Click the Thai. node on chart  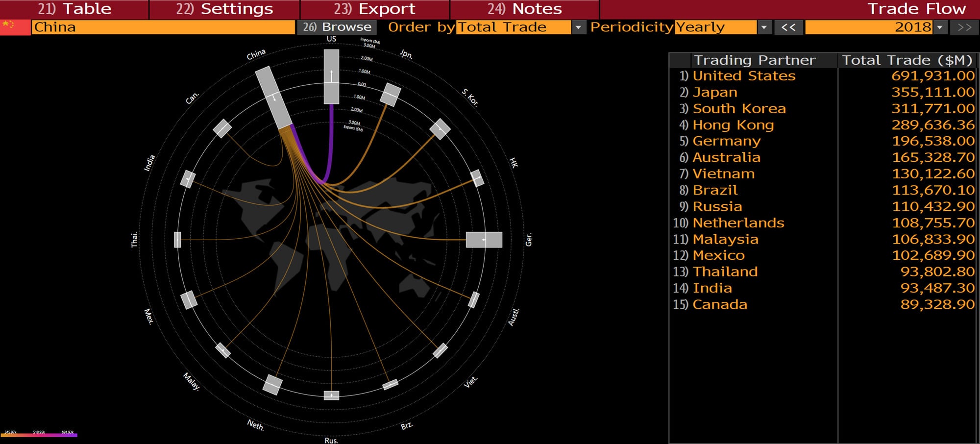[177, 240]
